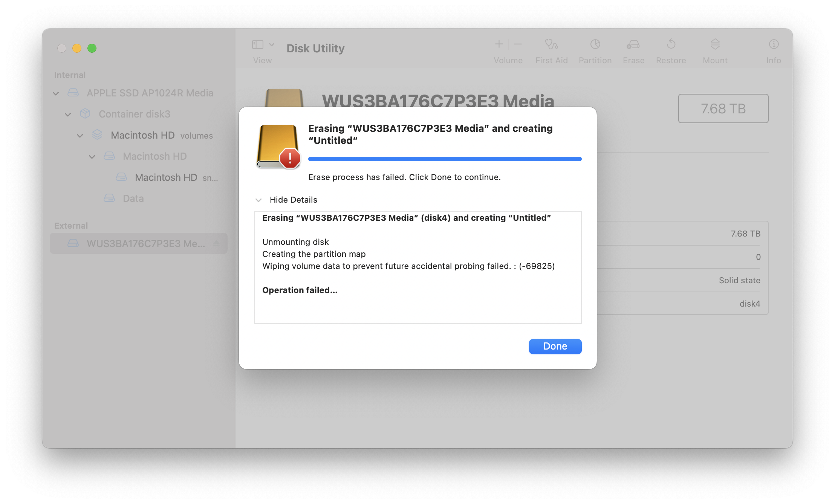Click the erase progress bar
835x504 pixels.
click(445, 159)
